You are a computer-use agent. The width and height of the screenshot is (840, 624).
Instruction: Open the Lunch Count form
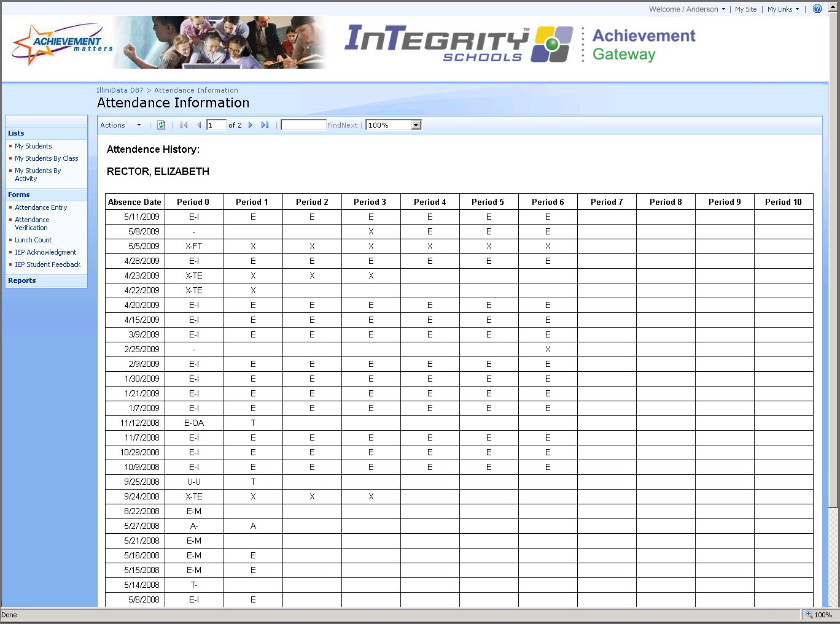(33, 240)
